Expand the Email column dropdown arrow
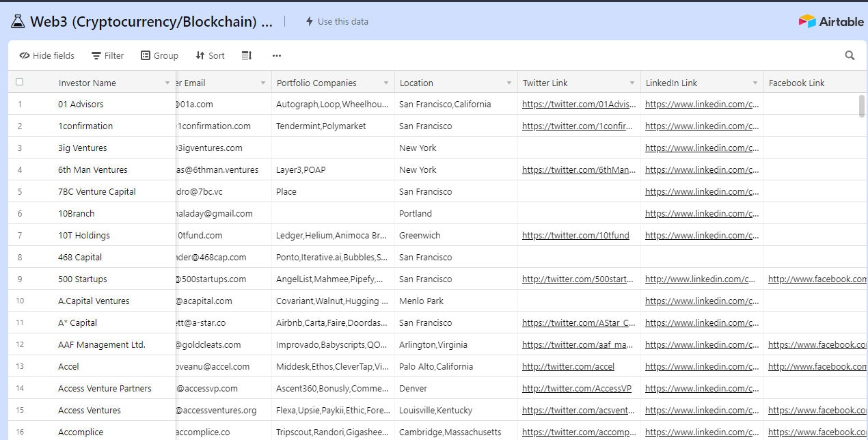Image resolution: width=868 pixels, height=440 pixels. pyautogui.click(x=263, y=83)
